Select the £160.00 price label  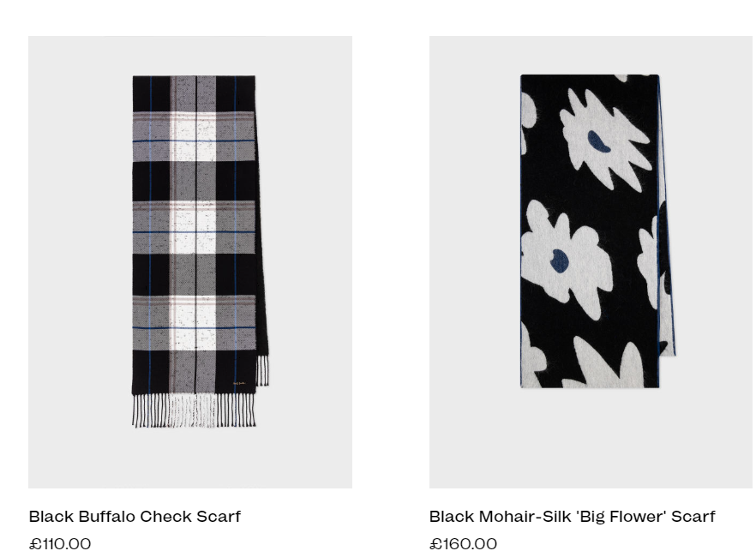pyautogui.click(x=464, y=543)
